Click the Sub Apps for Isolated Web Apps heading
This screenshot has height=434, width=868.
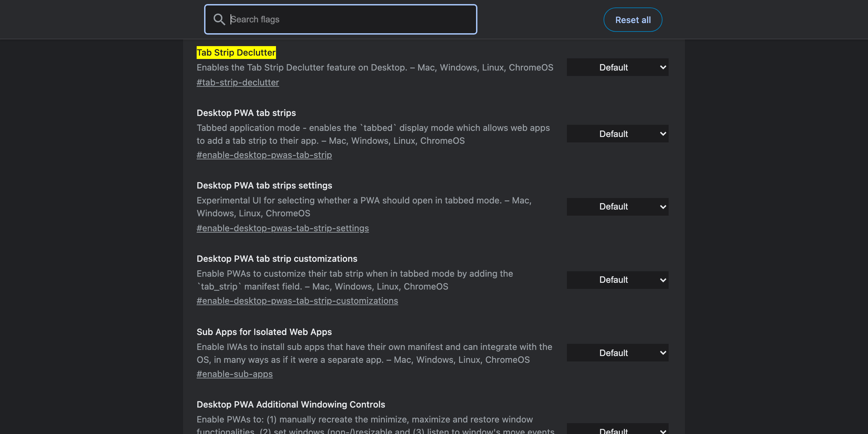pos(264,332)
